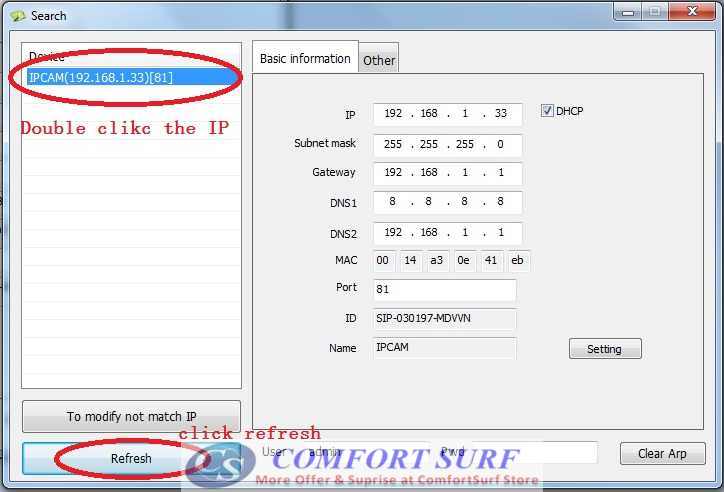This screenshot has width=724, height=492.
Task: Click the To modify not match IP button
Action: (x=131, y=416)
